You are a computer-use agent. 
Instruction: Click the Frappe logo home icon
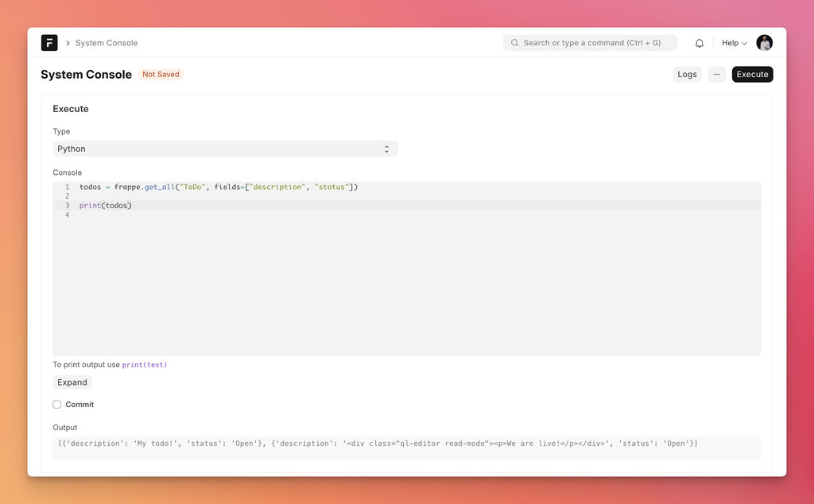click(x=49, y=43)
